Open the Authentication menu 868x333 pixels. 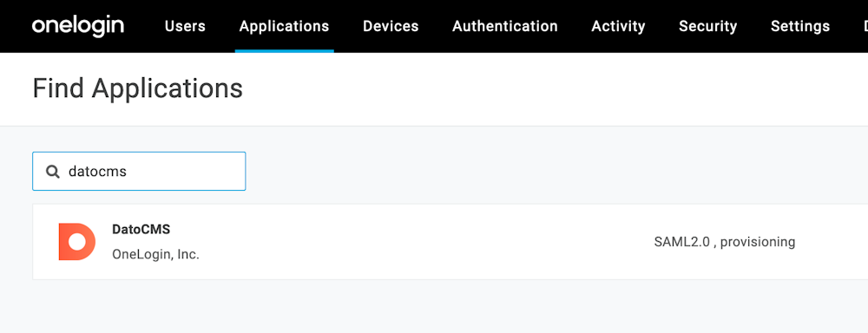click(505, 26)
